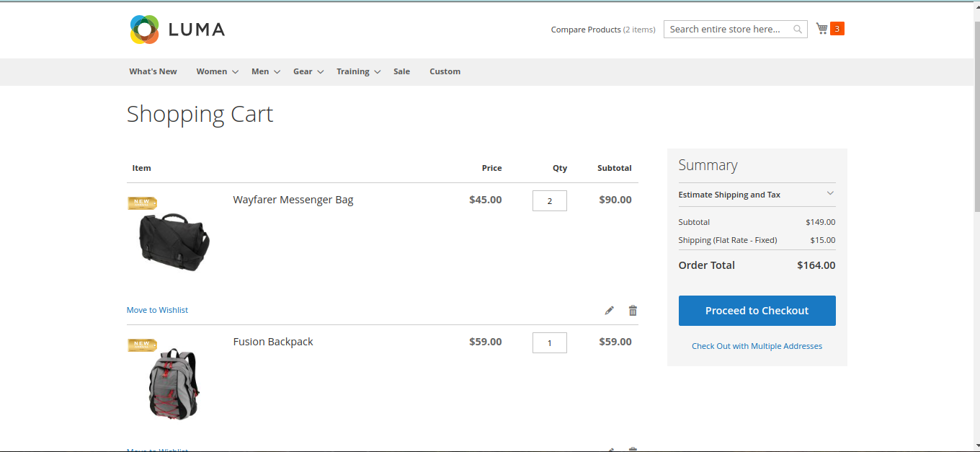Click Check Out with Multiple Addresses link
This screenshot has height=452, width=980.
pos(757,346)
